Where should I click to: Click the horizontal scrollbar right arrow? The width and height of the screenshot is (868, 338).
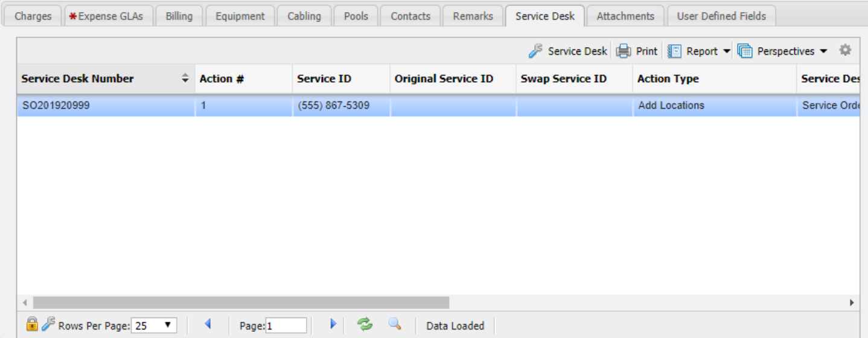point(852,302)
